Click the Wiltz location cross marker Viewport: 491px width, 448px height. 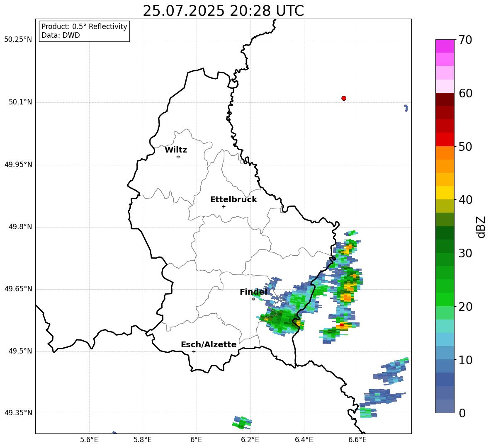(x=178, y=157)
